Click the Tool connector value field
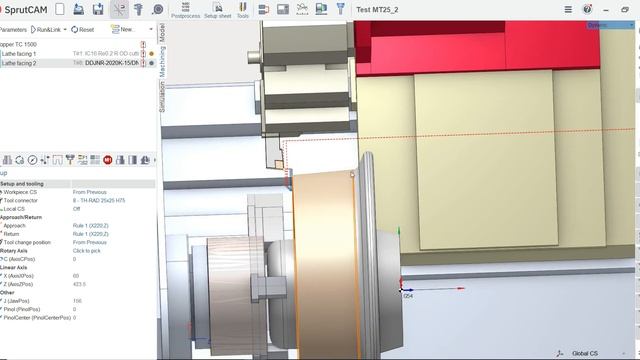This screenshot has width=640, height=360. pyautogui.click(x=99, y=200)
